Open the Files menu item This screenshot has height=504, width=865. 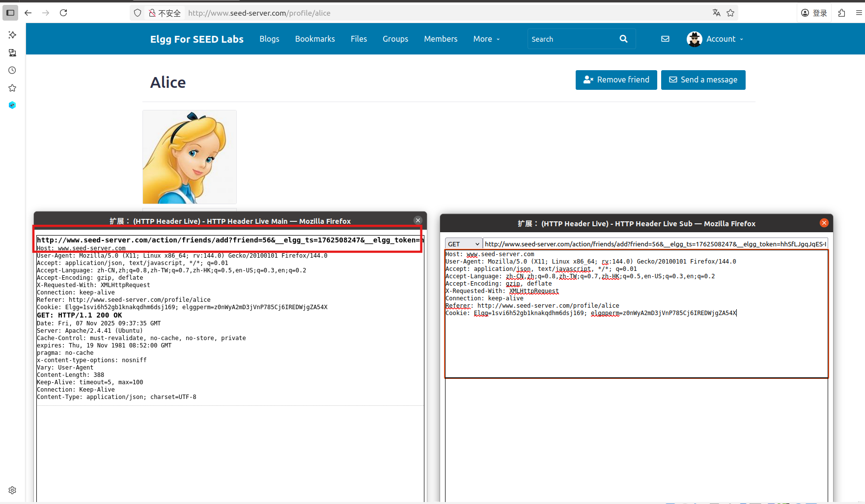pyautogui.click(x=359, y=39)
